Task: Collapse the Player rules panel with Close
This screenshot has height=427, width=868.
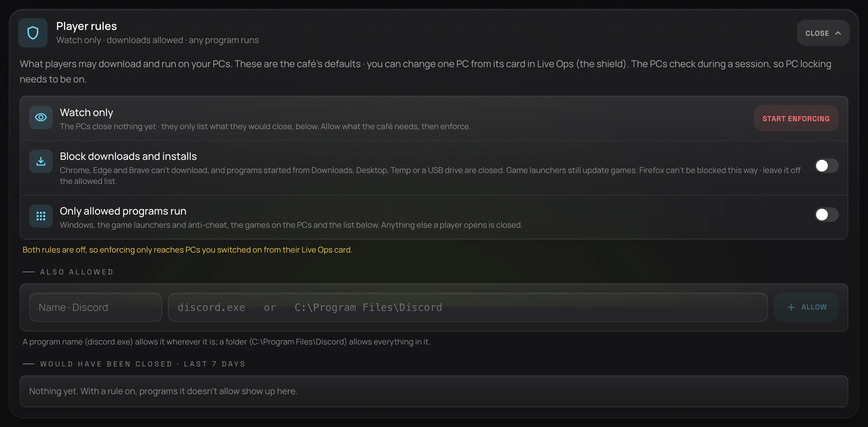Action: pos(823,33)
